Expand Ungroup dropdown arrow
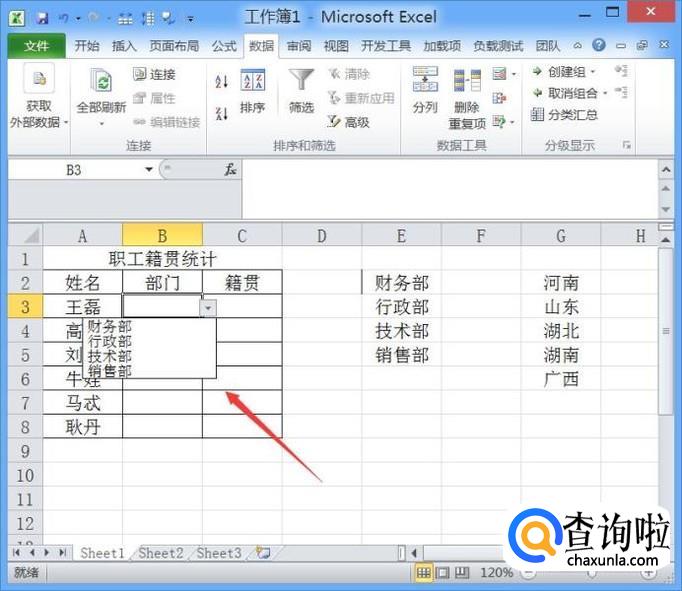Image resolution: width=682 pixels, height=591 pixels. [x=605, y=93]
